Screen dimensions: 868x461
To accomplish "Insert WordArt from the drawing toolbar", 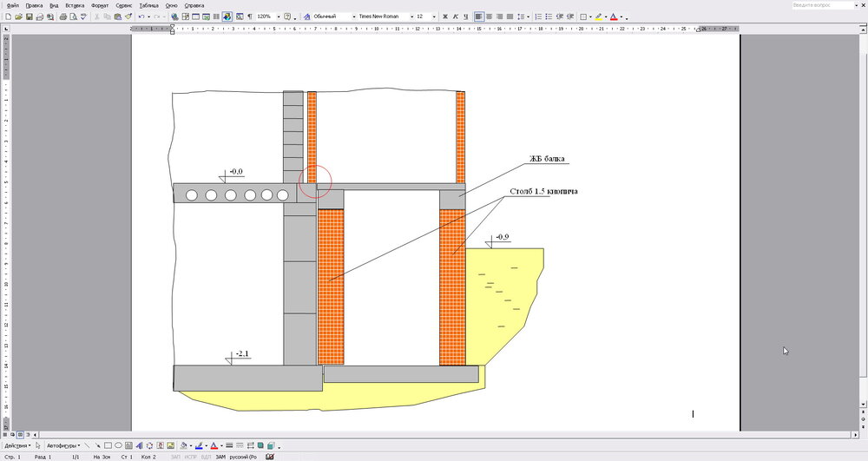I will point(139,445).
